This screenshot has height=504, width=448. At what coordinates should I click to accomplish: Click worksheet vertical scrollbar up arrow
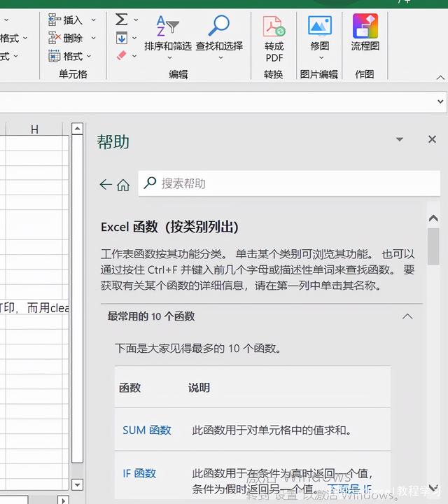tap(77, 129)
